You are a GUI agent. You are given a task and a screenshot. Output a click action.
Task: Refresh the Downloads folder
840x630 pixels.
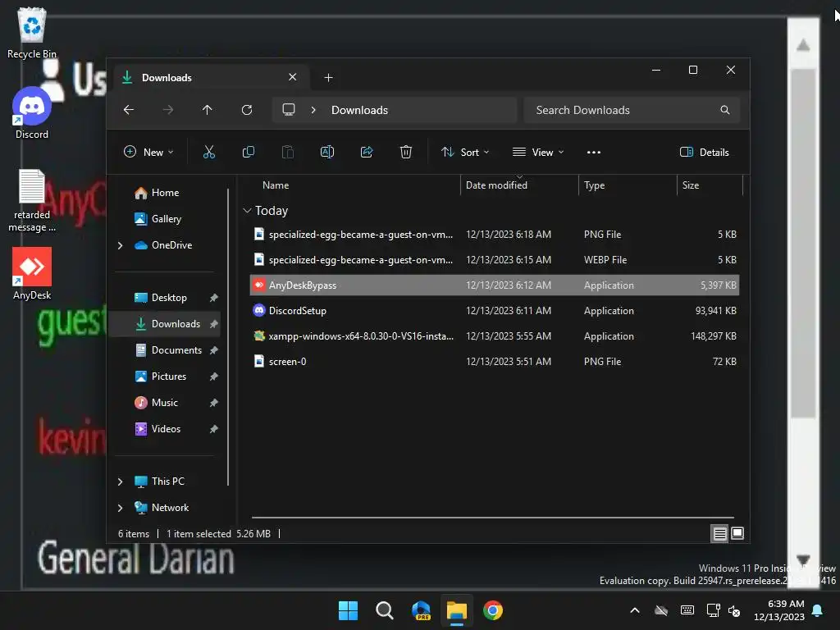click(x=247, y=110)
